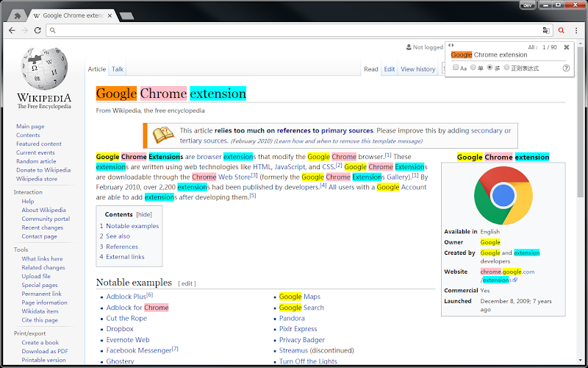
Task: Reload the page using the refresh icon
Action: pyautogui.click(x=37, y=30)
